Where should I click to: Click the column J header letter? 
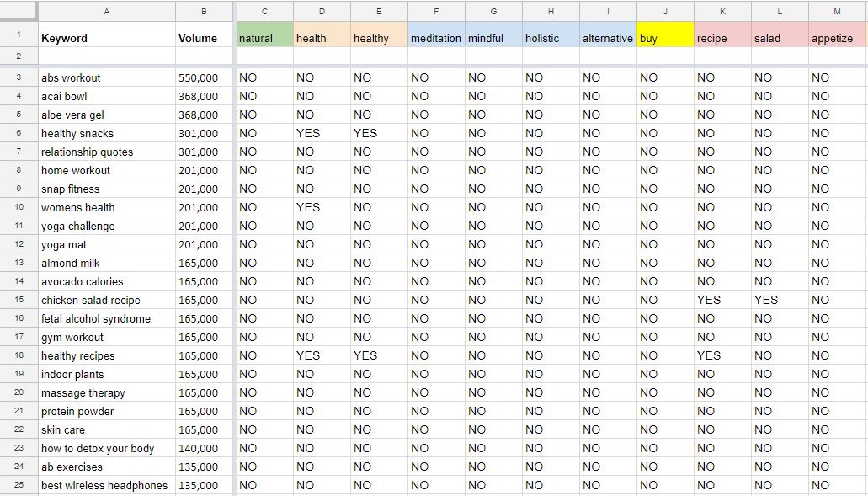click(665, 11)
